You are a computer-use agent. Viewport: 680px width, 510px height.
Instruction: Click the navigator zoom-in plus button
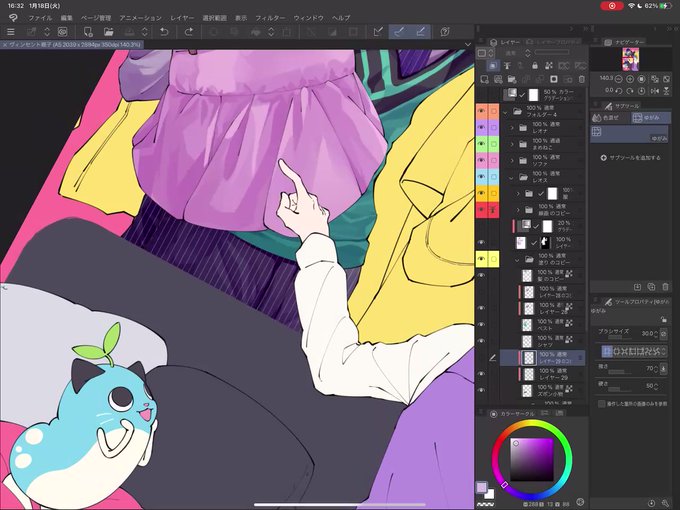pyautogui.click(x=630, y=79)
